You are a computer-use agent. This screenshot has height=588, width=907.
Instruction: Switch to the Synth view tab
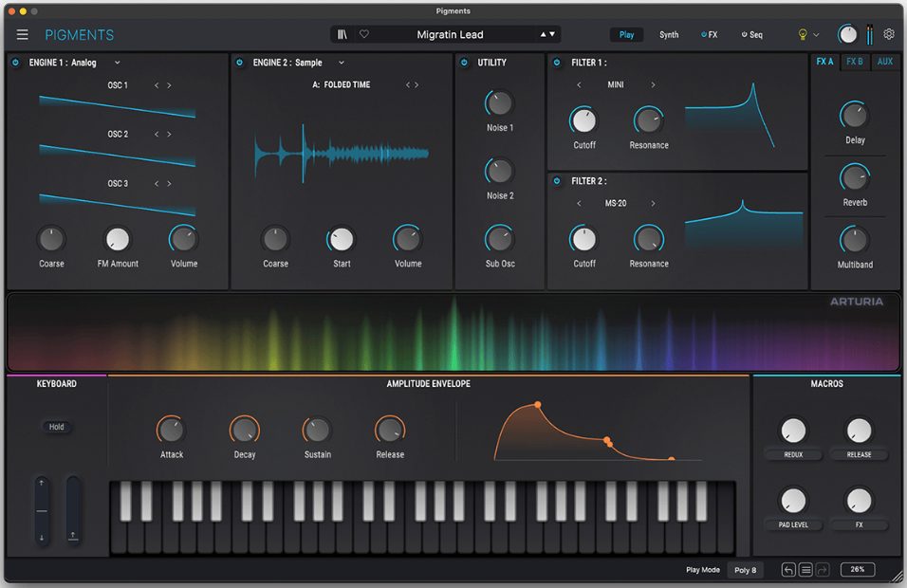669,35
